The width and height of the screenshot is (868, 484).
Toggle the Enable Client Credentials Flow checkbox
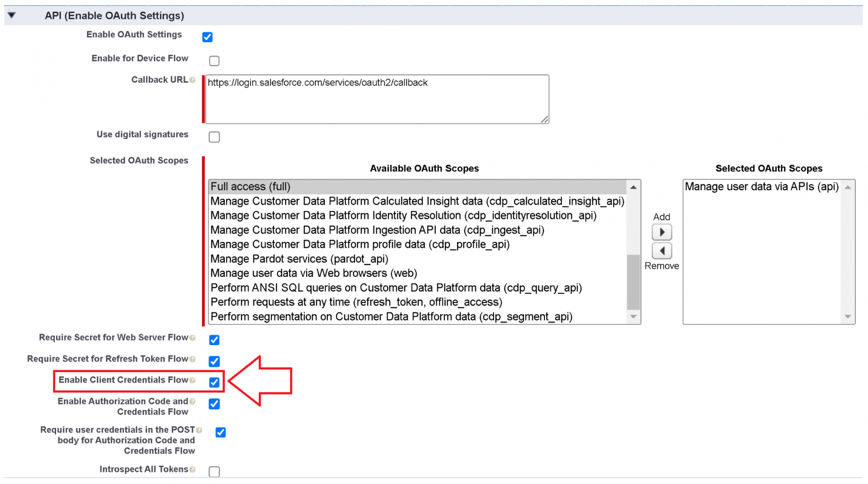(214, 382)
